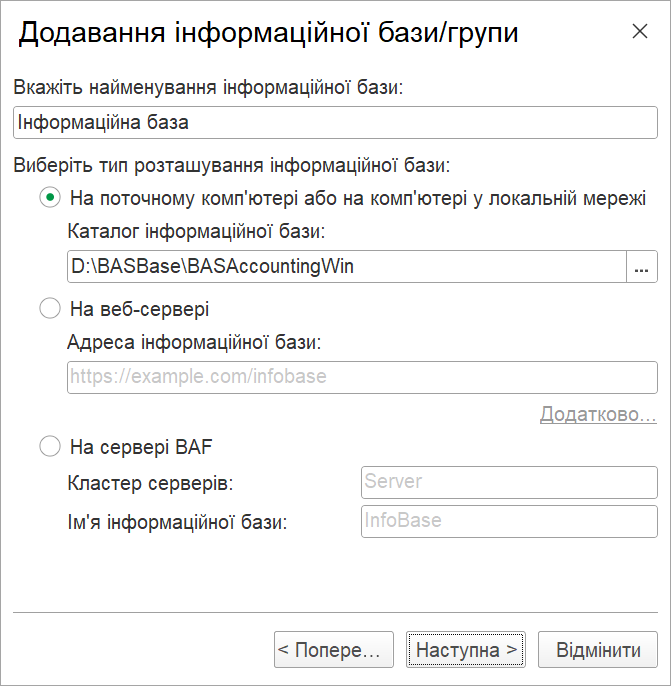Cancel using the Відмінити button
671x686 pixels.
(x=598, y=650)
